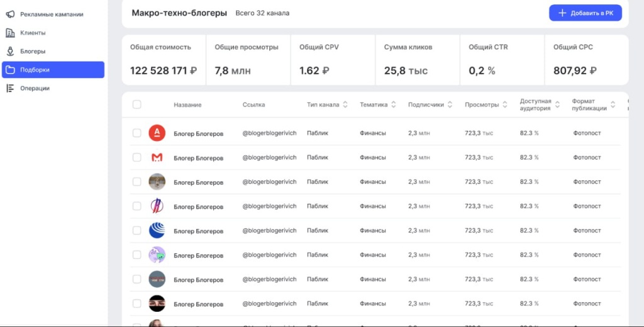Click the Операции list icon in sidebar
The image size is (644, 327).
pos(10,89)
